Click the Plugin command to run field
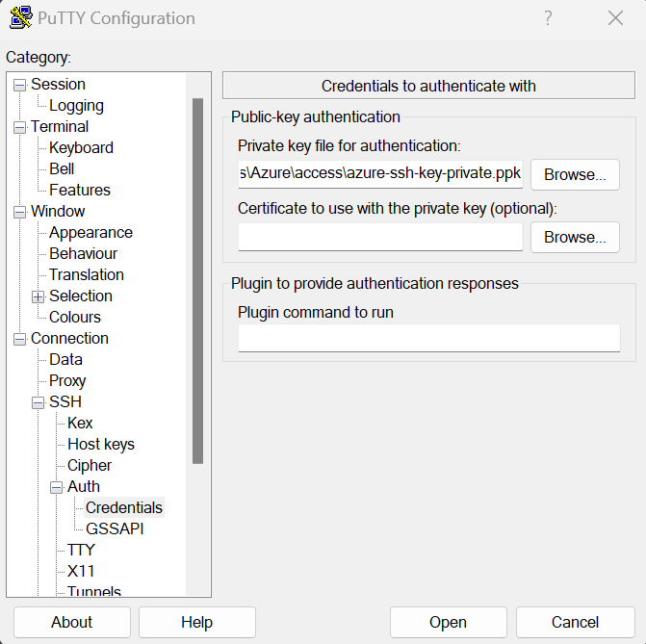Viewport: 646px width, 644px height. (x=428, y=338)
